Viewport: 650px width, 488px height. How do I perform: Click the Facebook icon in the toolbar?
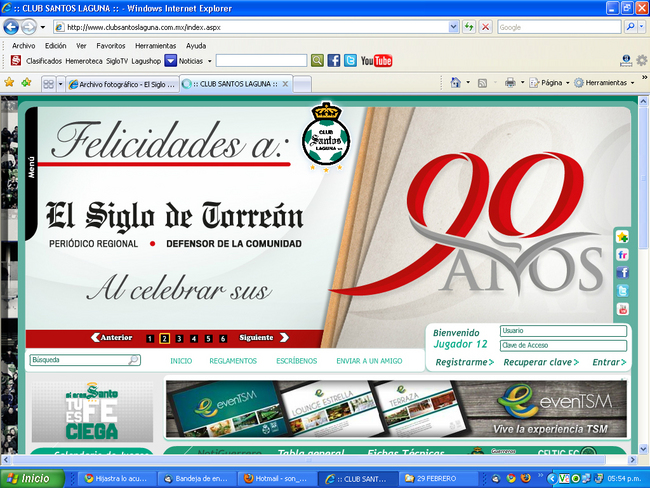(x=334, y=61)
